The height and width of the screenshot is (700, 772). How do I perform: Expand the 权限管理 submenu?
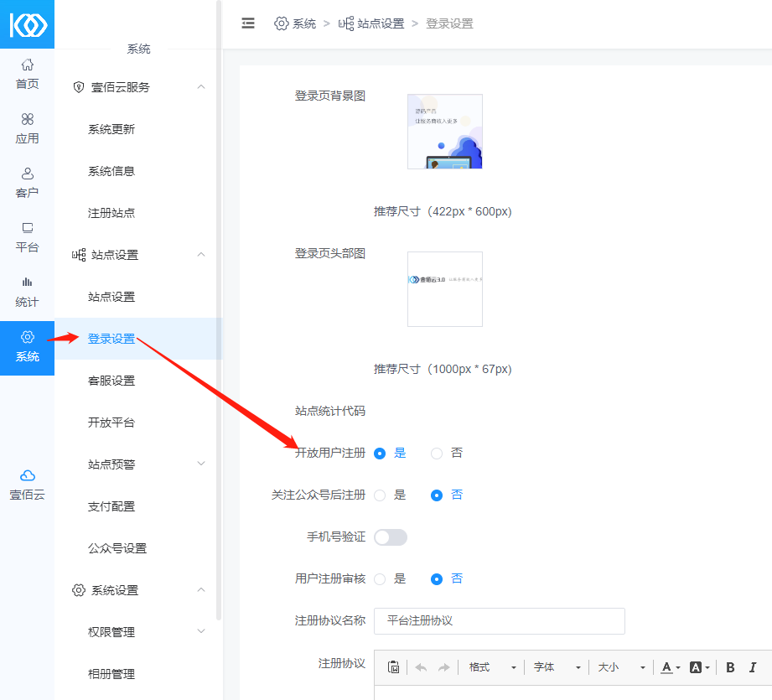[201, 631]
